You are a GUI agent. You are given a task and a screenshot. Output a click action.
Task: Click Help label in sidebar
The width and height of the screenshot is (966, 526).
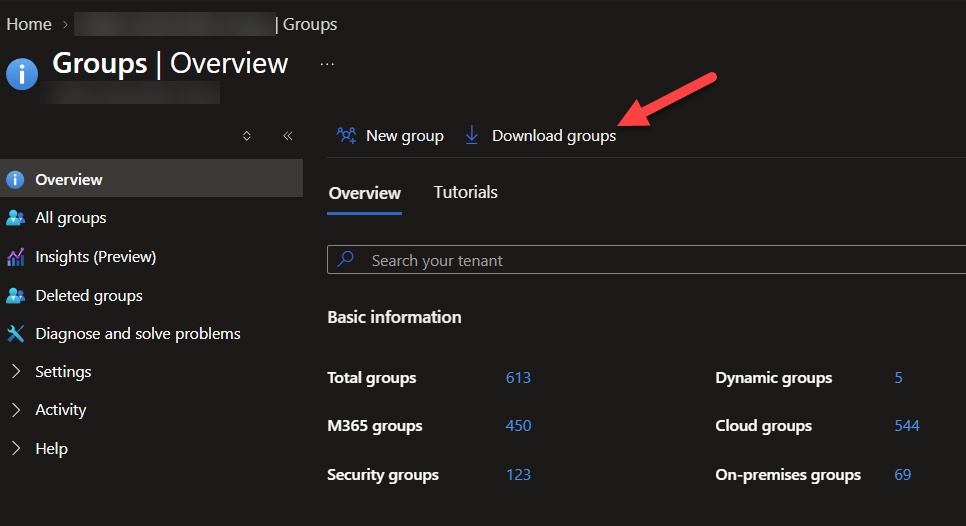point(52,448)
